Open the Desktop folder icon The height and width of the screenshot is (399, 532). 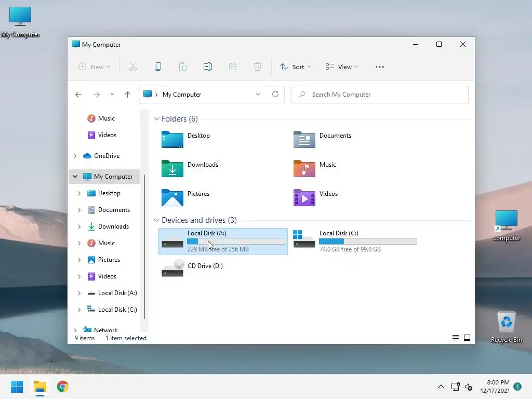tap(172, 139)
